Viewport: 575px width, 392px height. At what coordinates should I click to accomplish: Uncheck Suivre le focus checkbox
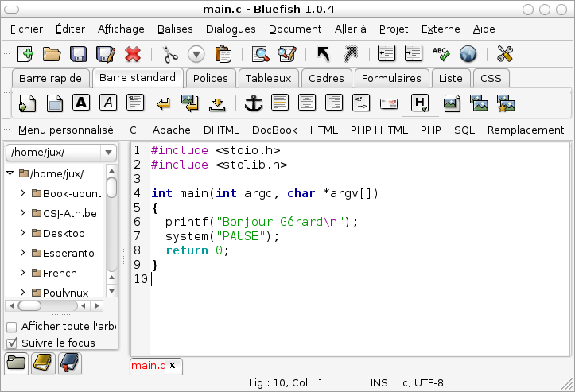(12, 343)
